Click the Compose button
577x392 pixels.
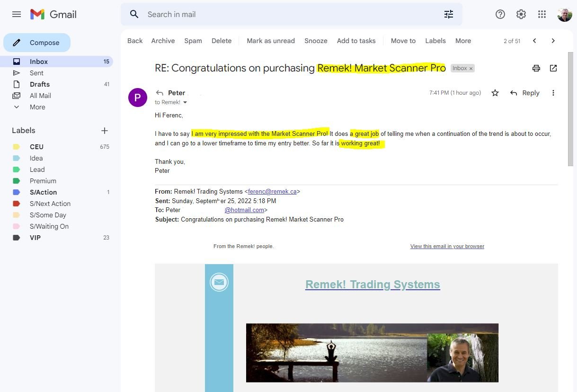click(37, 43)
